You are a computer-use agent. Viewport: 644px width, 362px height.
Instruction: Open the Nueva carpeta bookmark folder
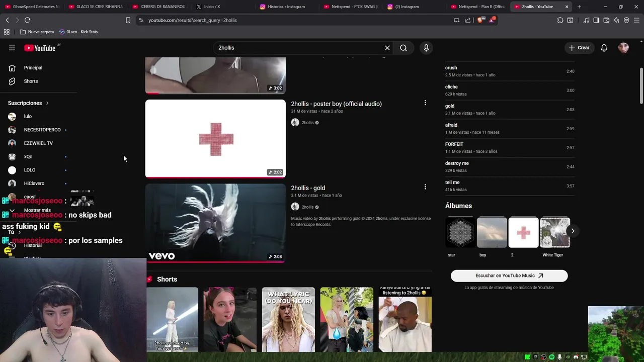(x=37, y=32)
